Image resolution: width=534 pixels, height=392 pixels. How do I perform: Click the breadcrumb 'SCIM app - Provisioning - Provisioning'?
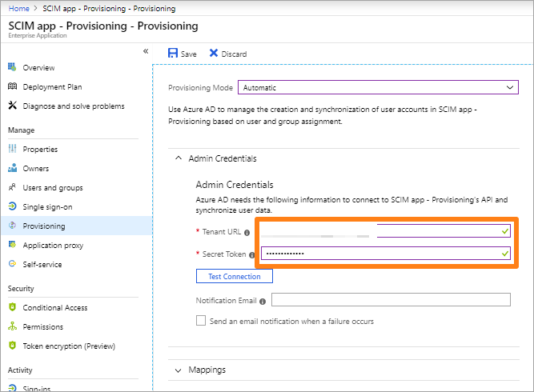click(x=109, y=9)
